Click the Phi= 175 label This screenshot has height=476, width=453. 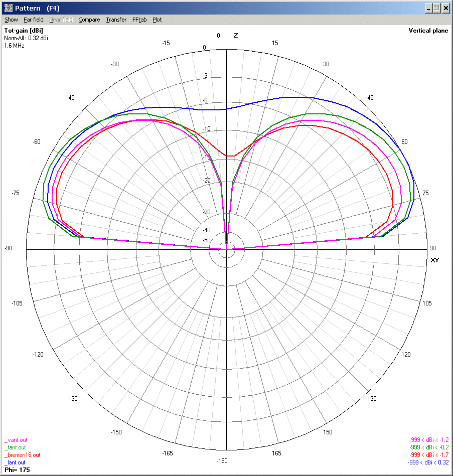point(17,470)
